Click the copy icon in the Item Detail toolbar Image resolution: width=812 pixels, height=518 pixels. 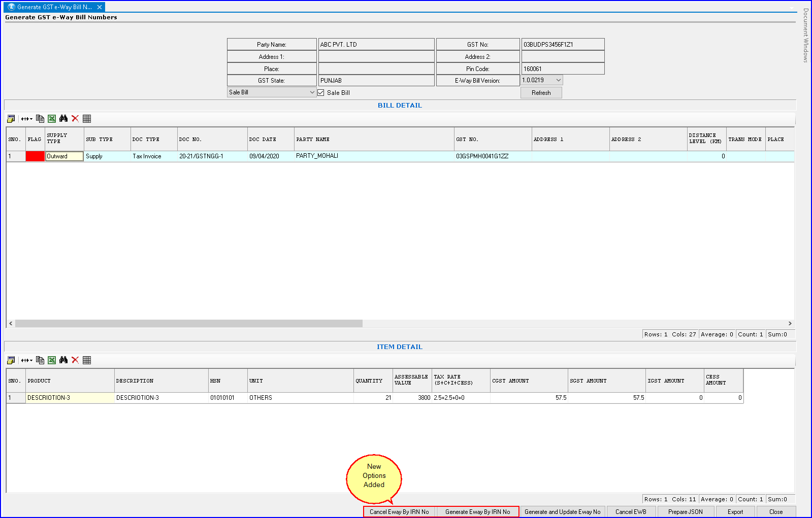40,360
